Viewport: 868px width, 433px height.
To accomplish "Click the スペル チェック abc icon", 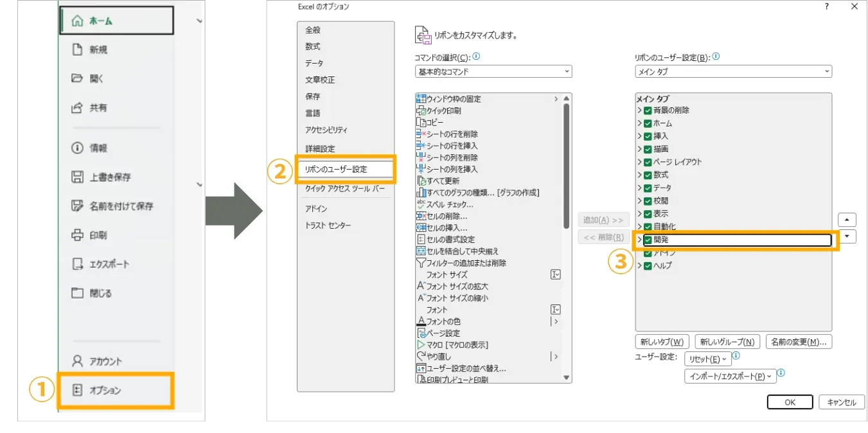I will [421, 204].
